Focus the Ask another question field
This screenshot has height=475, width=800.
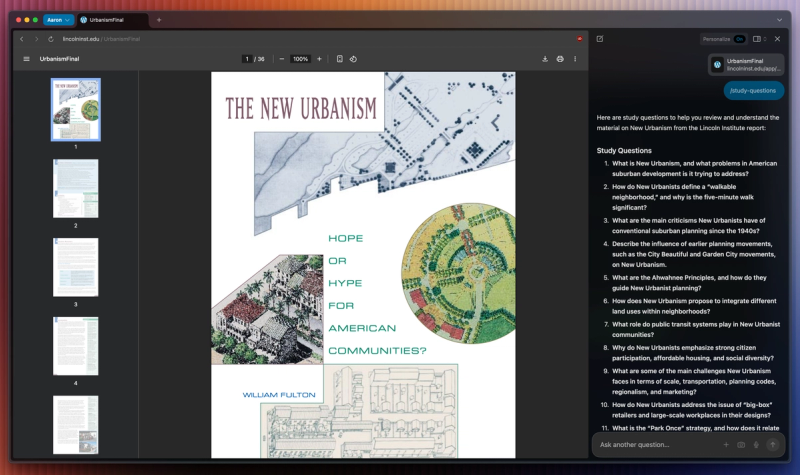click(x=657, y=445)
